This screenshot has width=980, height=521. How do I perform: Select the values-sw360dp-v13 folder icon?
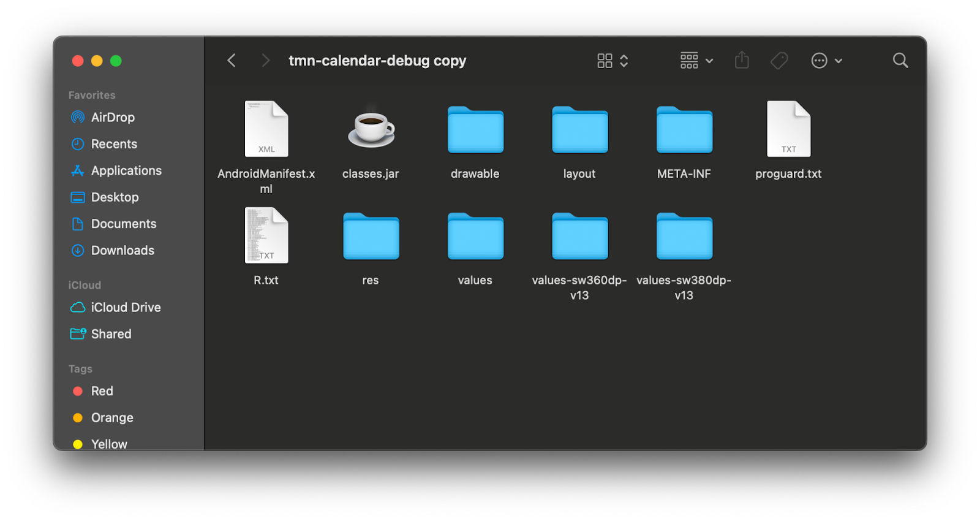coord(580,236)
